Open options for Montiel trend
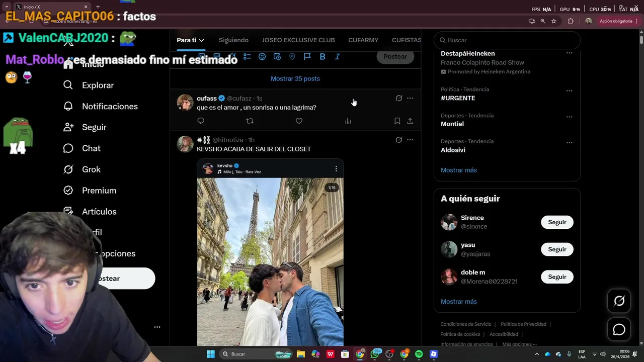 pyautogui.click(x=569, y=117)
